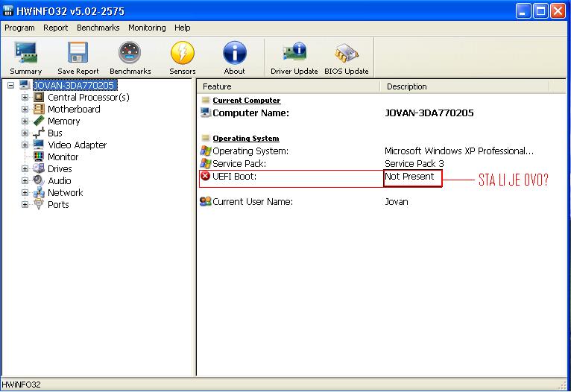
Task: Collapse the JOVAN-3DA770205 root node
Action: pos(11,85)
